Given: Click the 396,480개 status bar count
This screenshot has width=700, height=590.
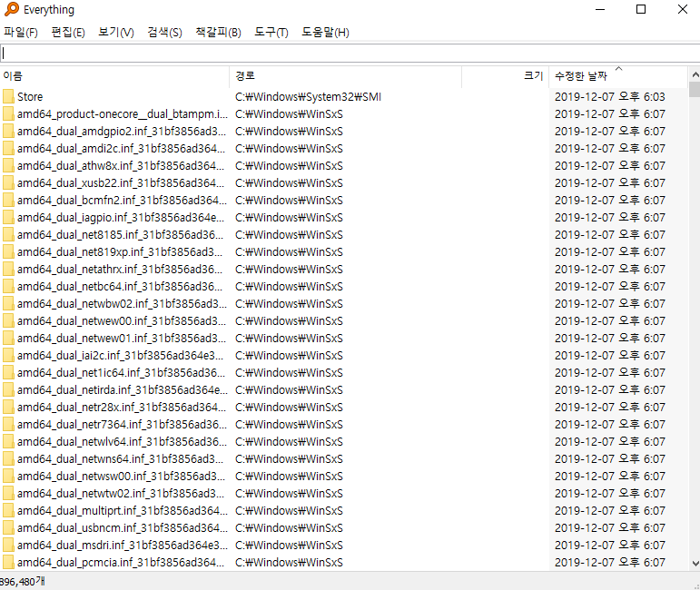Looking at the screenshot, I should (23, 582).
